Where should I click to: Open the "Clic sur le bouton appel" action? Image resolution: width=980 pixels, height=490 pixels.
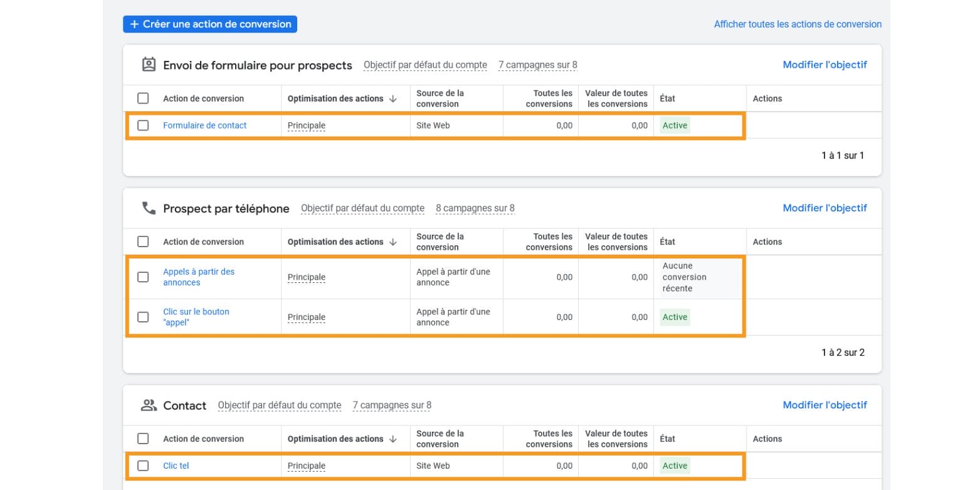point(196,317)
